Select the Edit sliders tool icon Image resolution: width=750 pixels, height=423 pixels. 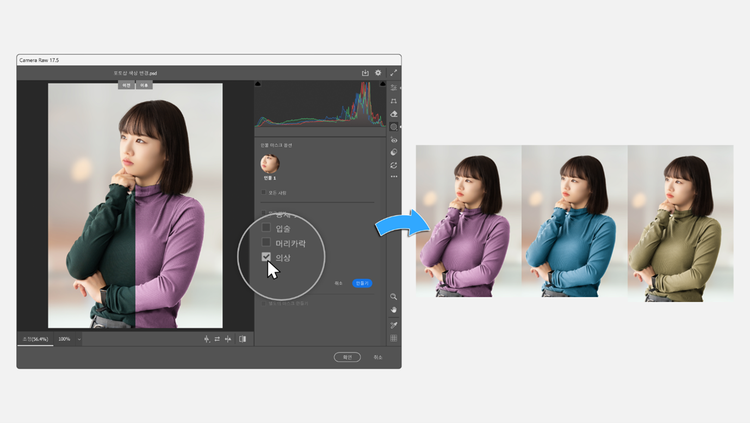coord(394,88)
